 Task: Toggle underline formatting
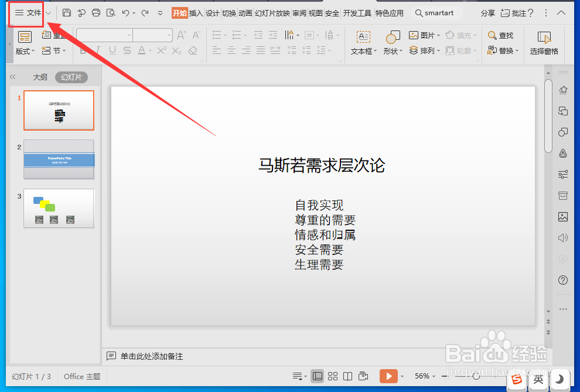coord(111,50)
